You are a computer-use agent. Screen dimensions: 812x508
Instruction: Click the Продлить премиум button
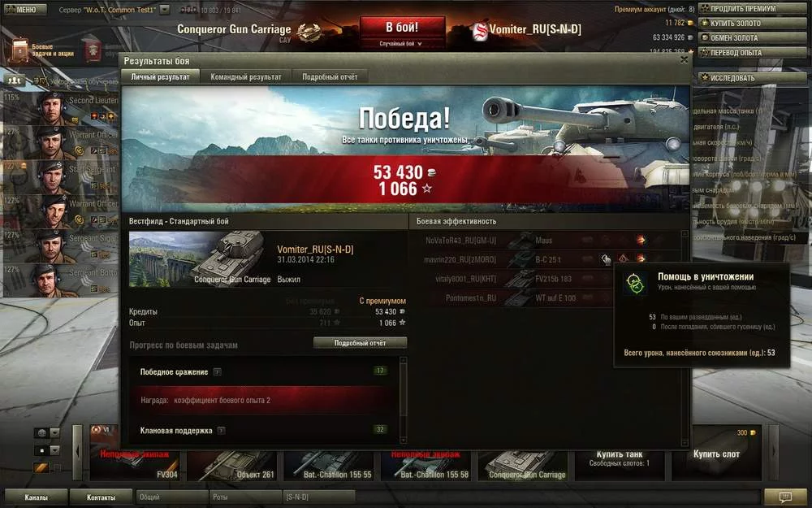point(753,8)
